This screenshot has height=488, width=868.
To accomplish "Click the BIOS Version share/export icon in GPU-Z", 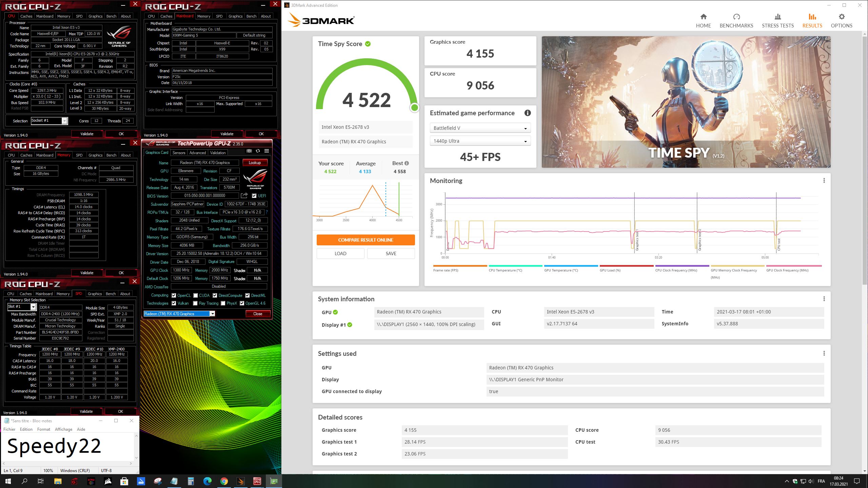I will click(244, 196).
